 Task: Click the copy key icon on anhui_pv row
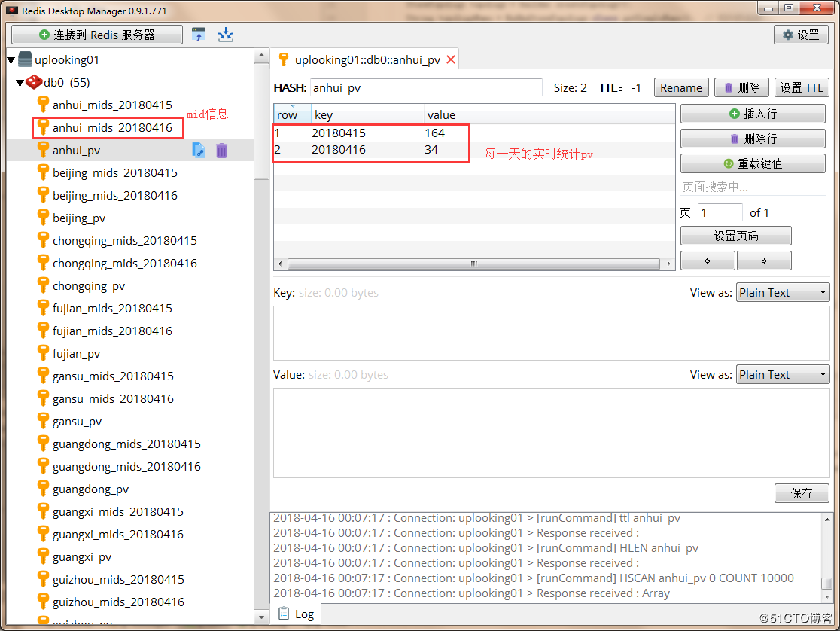click(198, 150)
